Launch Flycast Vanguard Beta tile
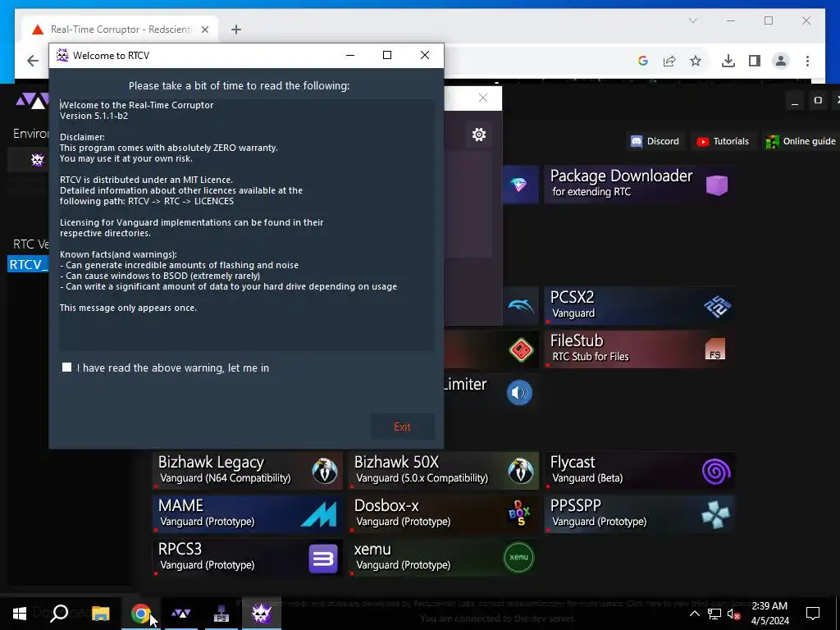 click(x=638, y=471)
